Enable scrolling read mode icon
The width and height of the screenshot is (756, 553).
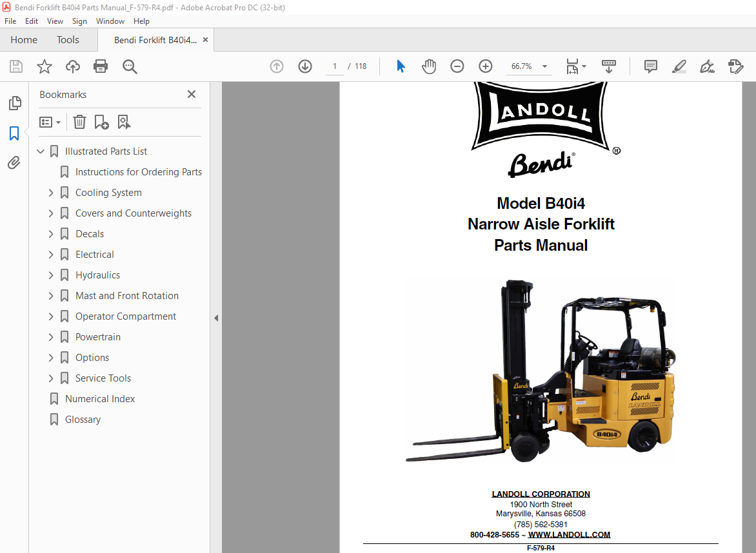click(x=609, y=66)
